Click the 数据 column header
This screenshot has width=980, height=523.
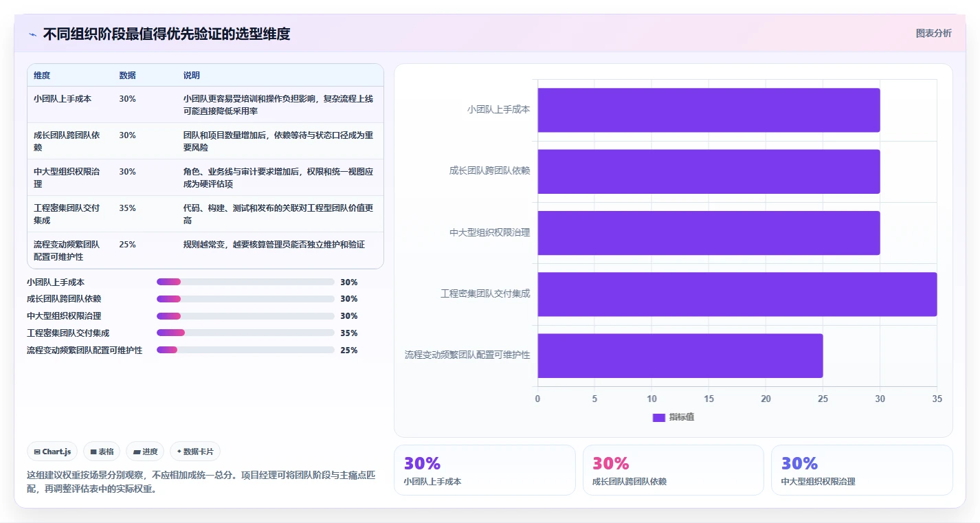coord(127,75)
